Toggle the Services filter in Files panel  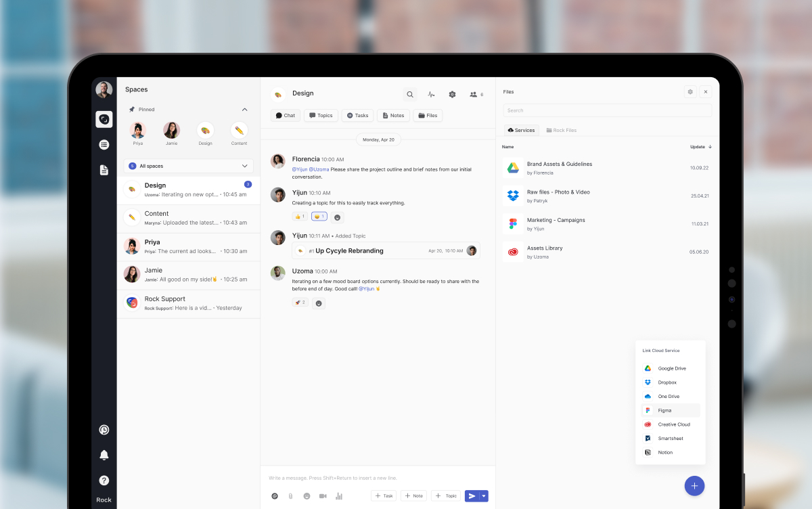520,130
